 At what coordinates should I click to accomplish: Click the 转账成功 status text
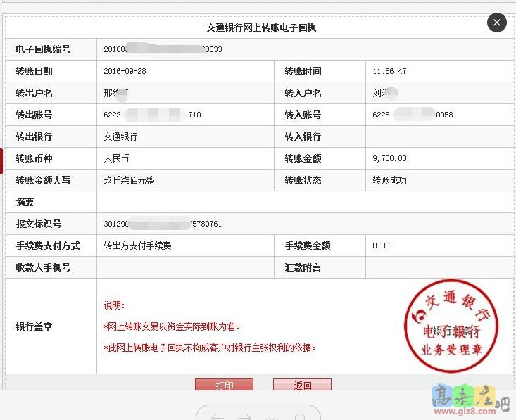pos(389,180)
